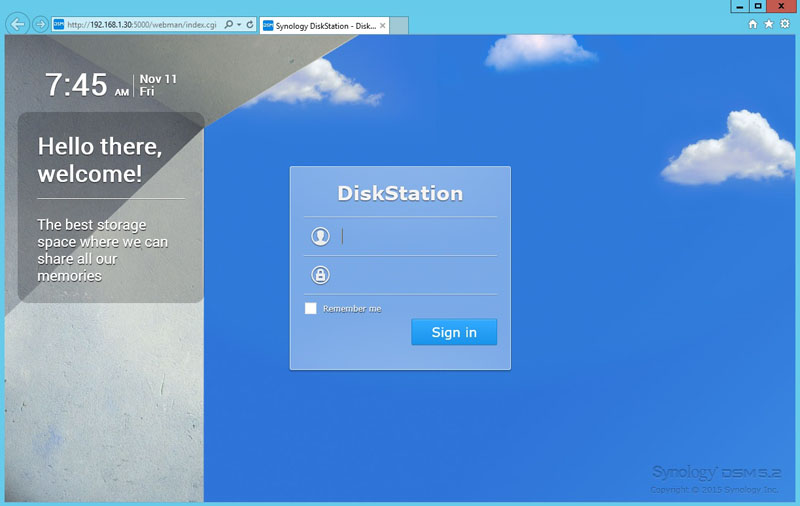
Task: Click the browser Forward arrow button
Action: [x=40, y=24]
